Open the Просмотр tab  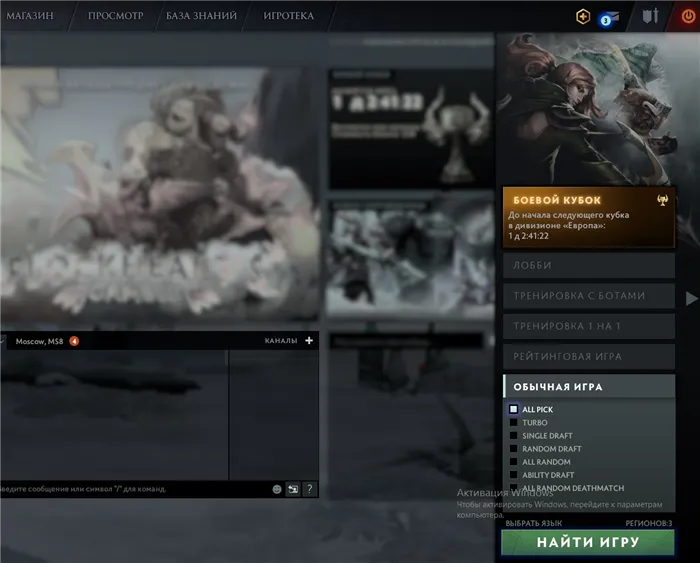click(x=115, y=16)
